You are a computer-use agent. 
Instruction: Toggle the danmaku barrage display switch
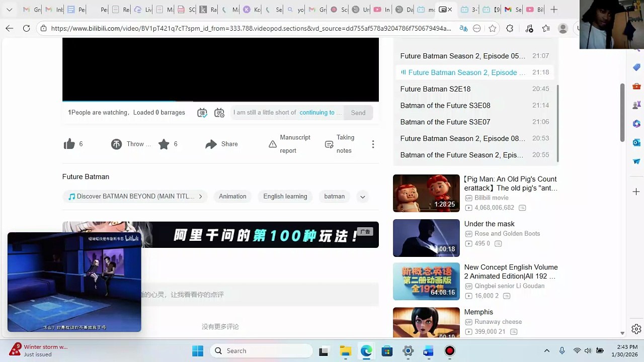pyautogui.click(x=202, y=113)
